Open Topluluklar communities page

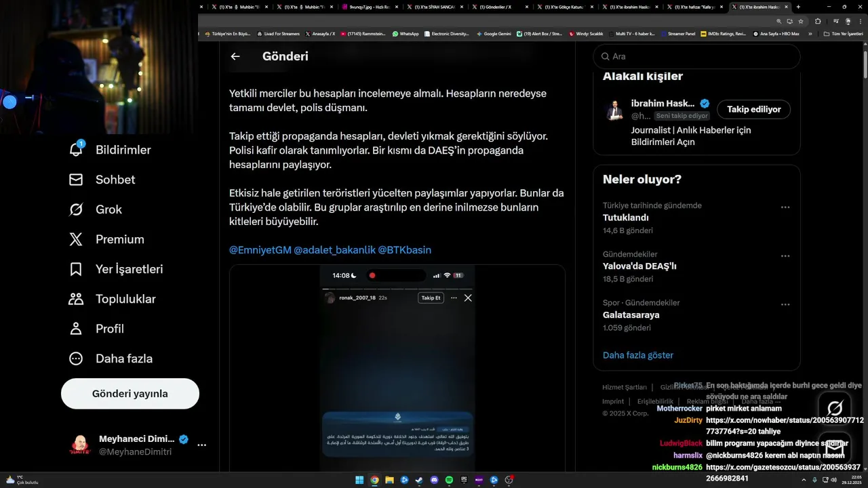tap(113, 299)
